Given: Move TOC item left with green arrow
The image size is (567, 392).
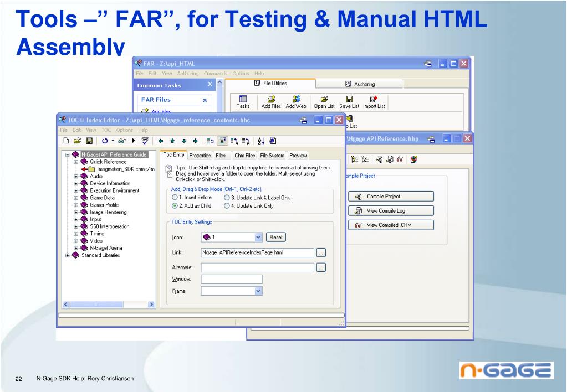Looking at the screenshot, I should click(161, 141).
